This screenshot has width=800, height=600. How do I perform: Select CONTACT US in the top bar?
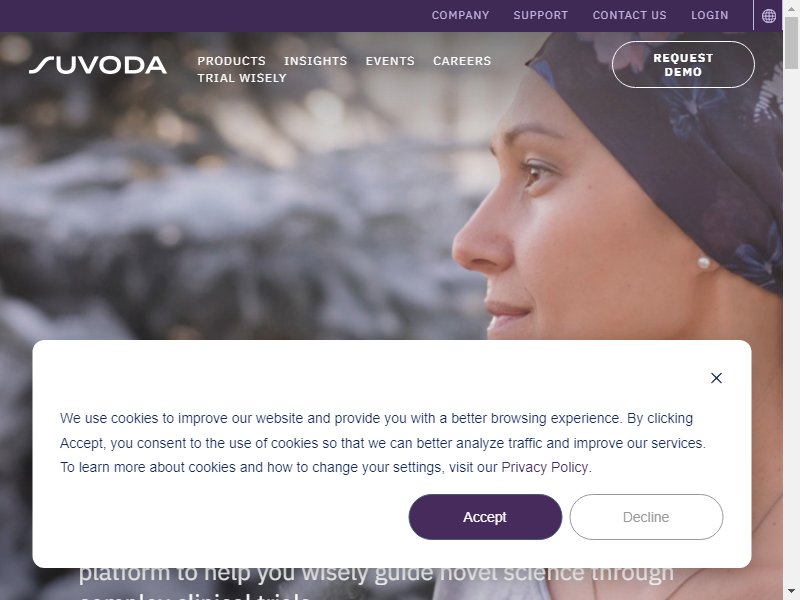tap(629, 15)
